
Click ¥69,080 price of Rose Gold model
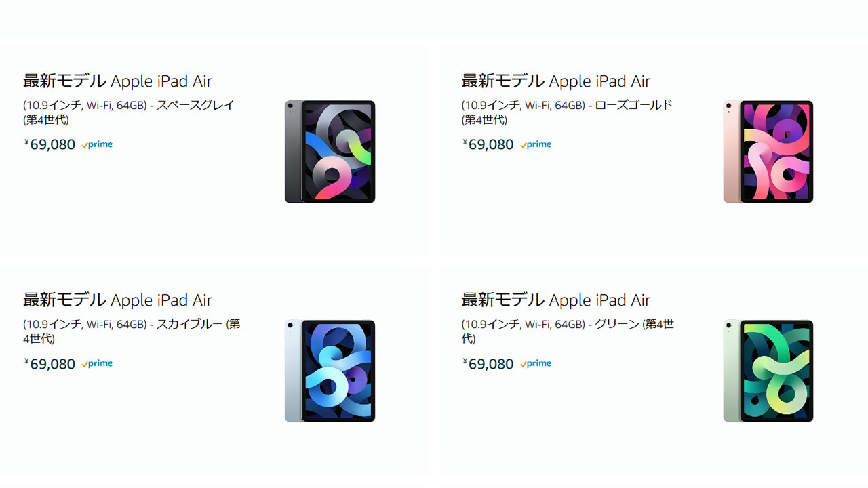[488, 144]
